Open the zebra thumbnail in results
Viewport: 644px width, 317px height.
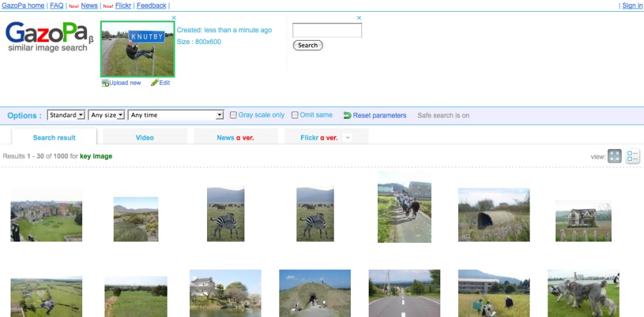tap(225, 214)
